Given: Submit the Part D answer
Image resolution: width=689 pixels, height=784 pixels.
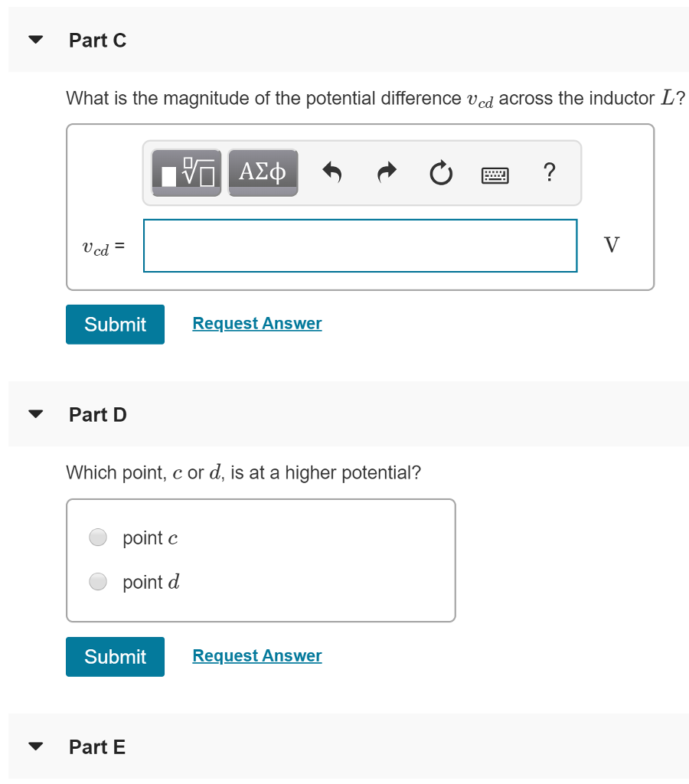Looking at the screenshot, I should [115, 656].
